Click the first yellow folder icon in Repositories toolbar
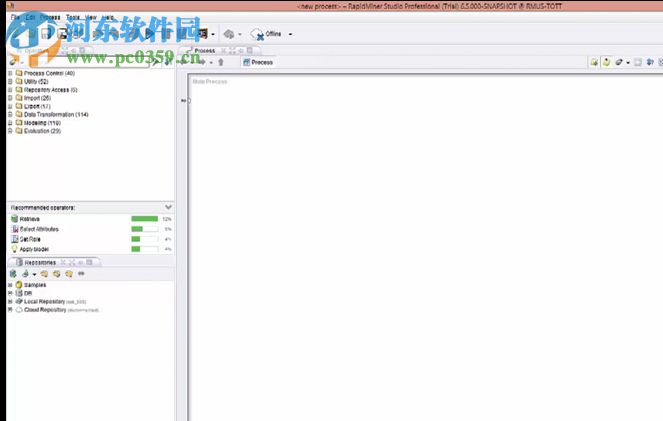This screenshot has height=421, width=663. click(44, 274)
